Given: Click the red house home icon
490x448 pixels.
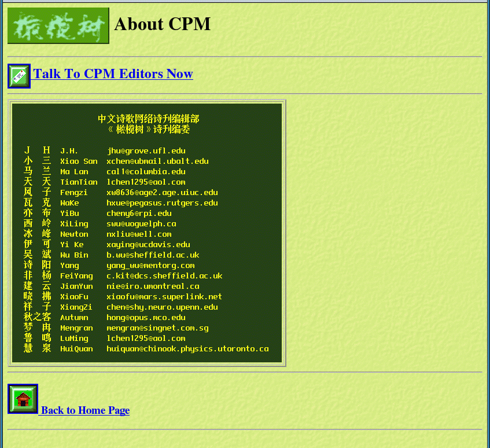Looking at the screenshot, I should pos(23,399).
